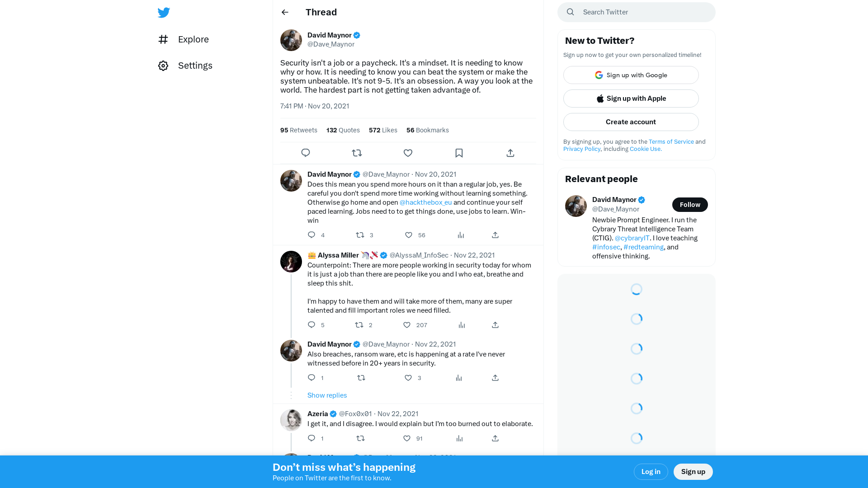868x488 pixels.
Task: Share the main tweet via share icon
Action: click(510, 153)
